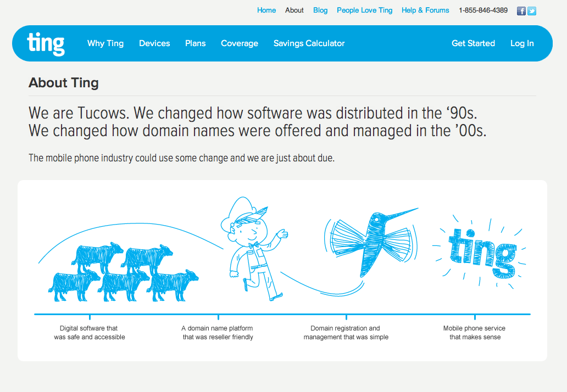
Task: Click the phone number 1-855-846-4389
Action: pos(483,10)
